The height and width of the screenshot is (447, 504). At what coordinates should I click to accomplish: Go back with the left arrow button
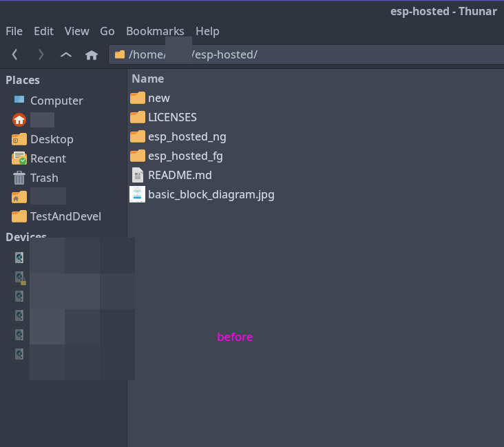14,54
